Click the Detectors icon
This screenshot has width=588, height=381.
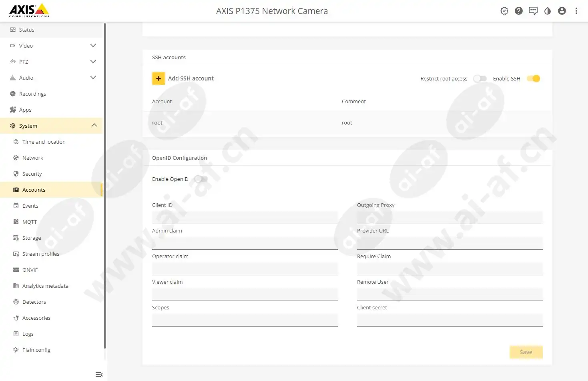click(16, 302)
